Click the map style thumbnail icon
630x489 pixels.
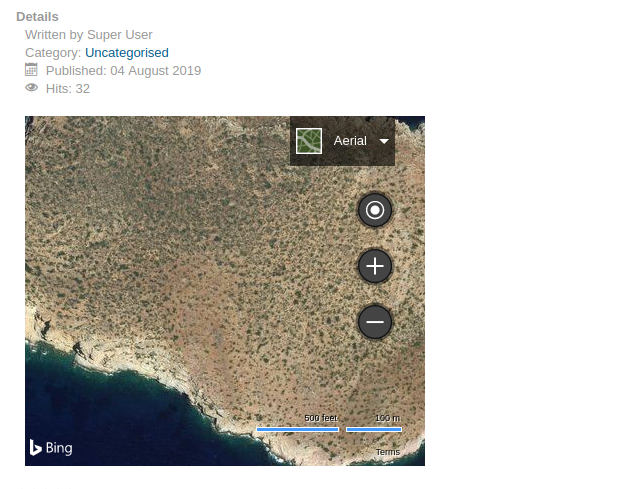309,141
